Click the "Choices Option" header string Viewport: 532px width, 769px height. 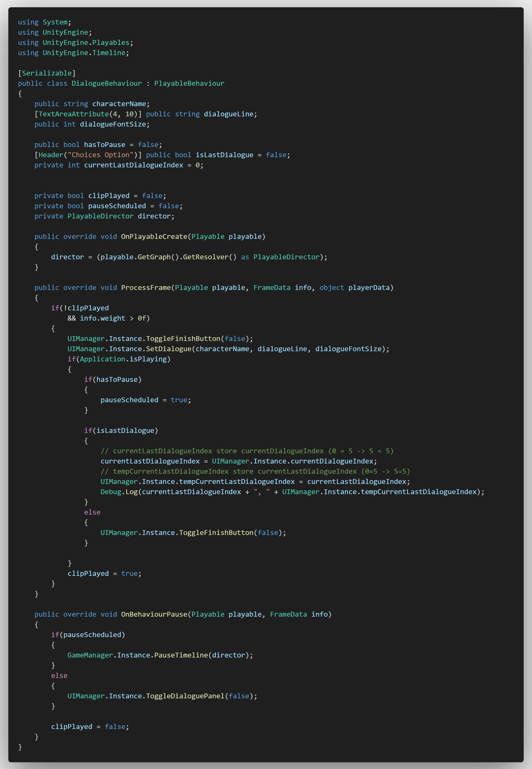(100, 155)
